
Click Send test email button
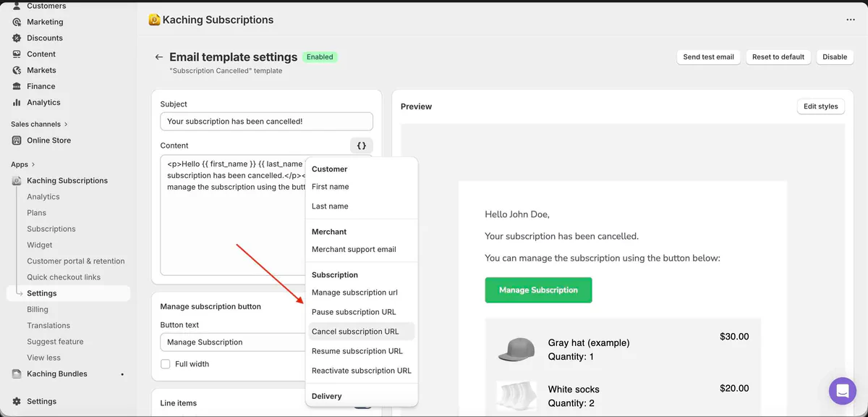708,57
